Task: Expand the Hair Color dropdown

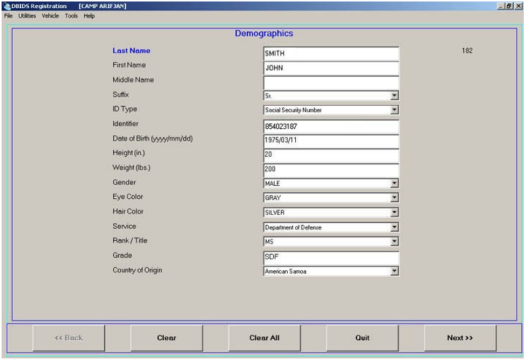Action: [394, 212]
